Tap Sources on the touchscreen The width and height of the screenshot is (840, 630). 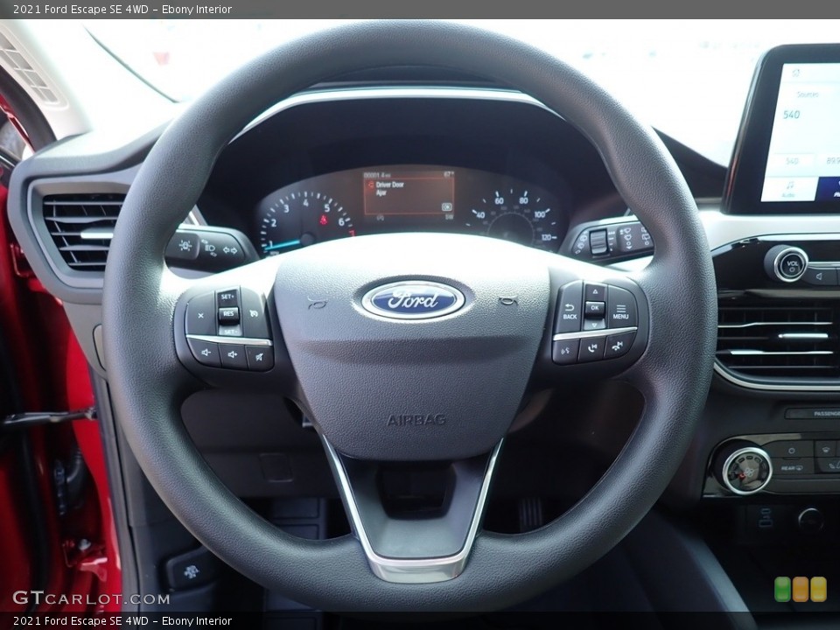click(x=808, y=94)
